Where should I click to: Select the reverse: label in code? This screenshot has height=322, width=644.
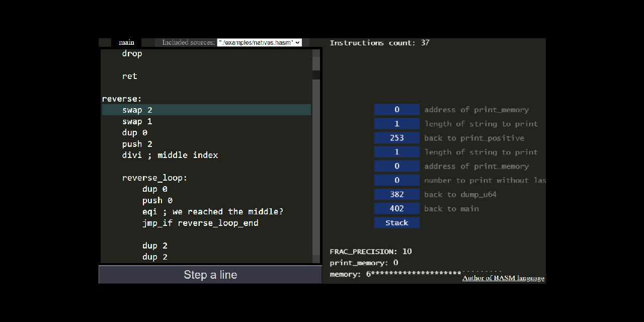click(x=122, y=99)
